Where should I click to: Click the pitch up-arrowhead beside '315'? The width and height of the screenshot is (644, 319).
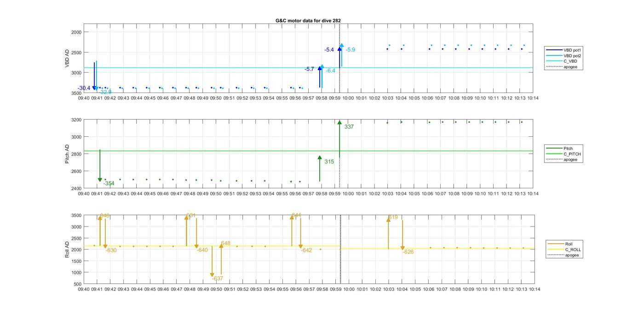tap(320, 158)
